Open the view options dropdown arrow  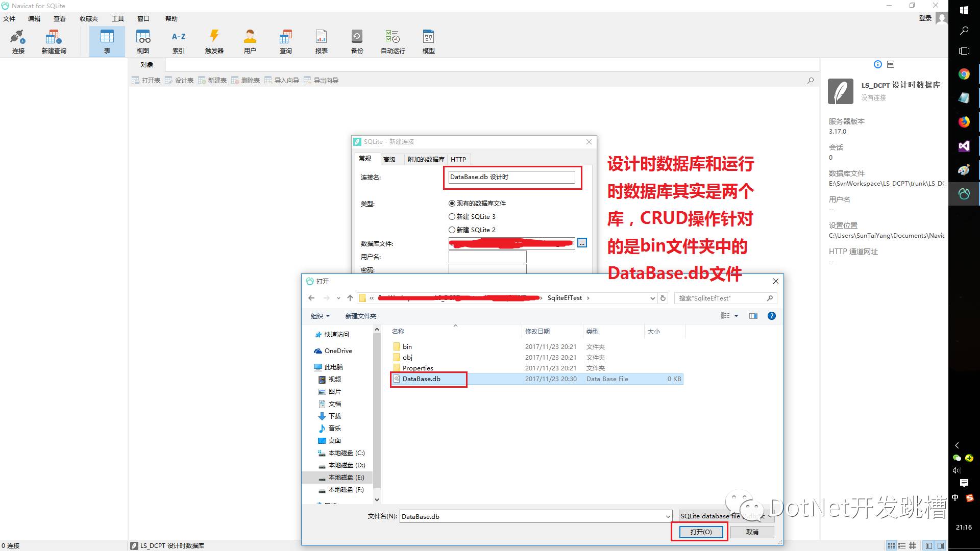tap(736, 316)
